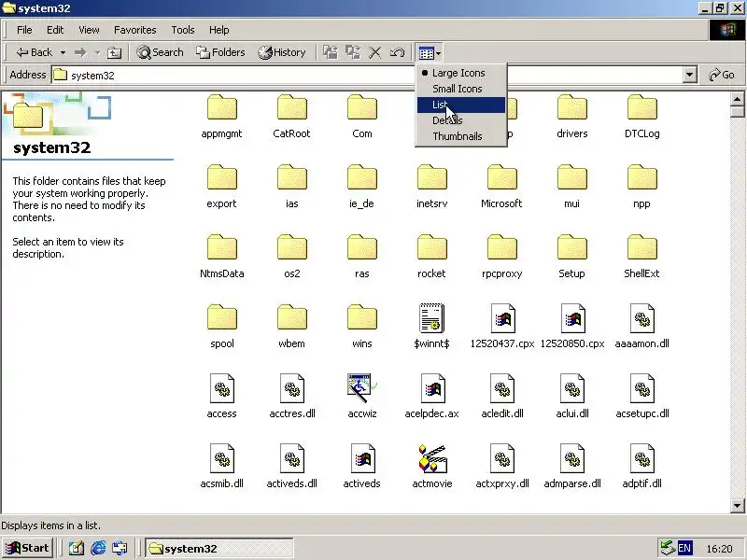Open the Favorites menu
This screenshot has height=560, width=747.
point(134,30)
